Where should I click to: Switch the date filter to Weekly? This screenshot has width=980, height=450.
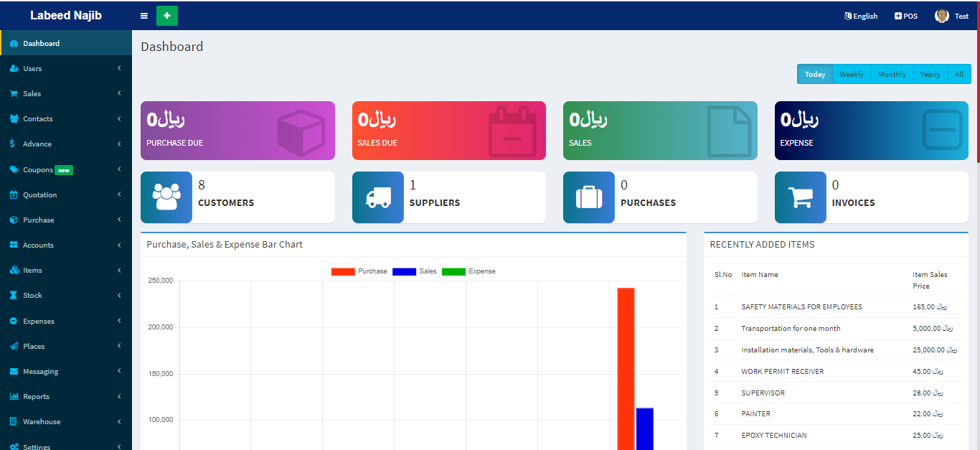point(852,74)
